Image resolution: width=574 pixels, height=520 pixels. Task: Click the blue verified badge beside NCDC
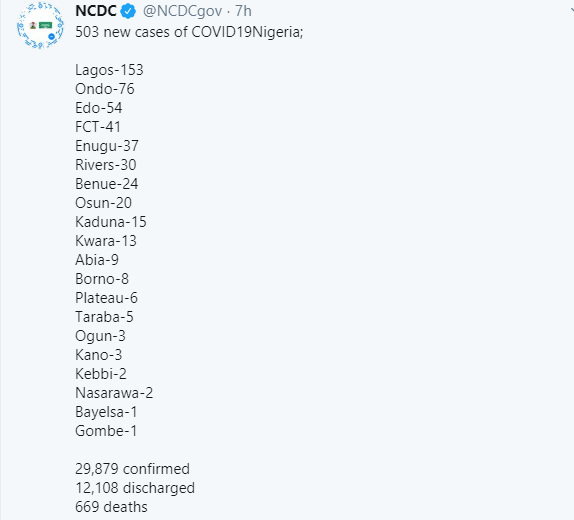pos(128,11)
